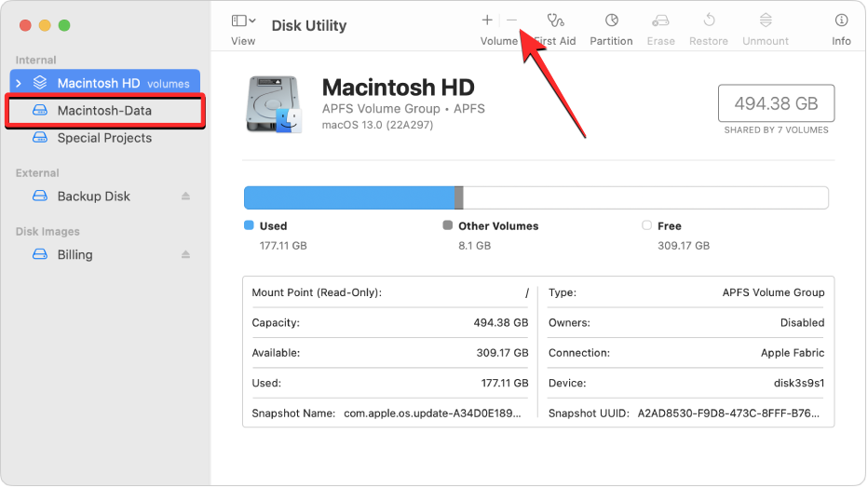Select Backup Disk in the sidebar
This screenshot has height=488, width=868.
[x=93, y=197]
